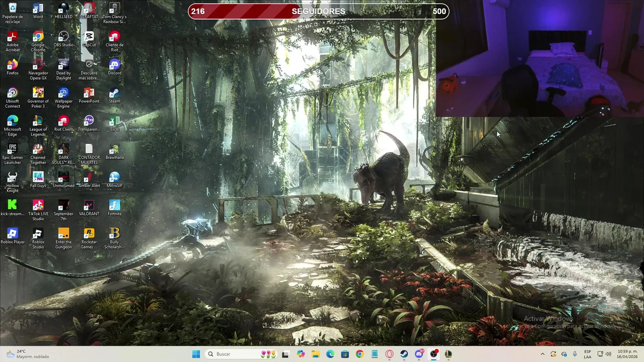The image size is (644, 362).
Task: Select the Fall Guys shortcut
Action: click(38, 180)
